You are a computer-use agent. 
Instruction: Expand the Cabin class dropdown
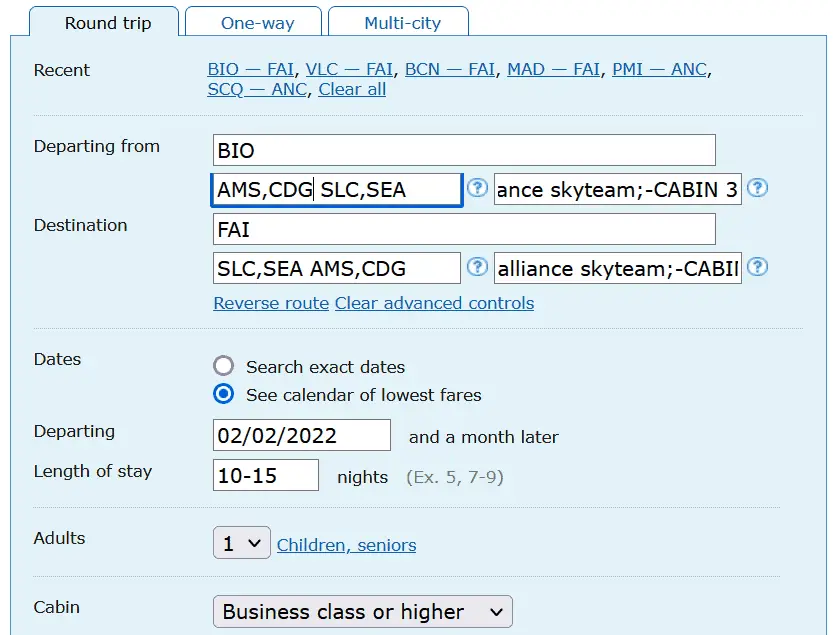(362, 612)
